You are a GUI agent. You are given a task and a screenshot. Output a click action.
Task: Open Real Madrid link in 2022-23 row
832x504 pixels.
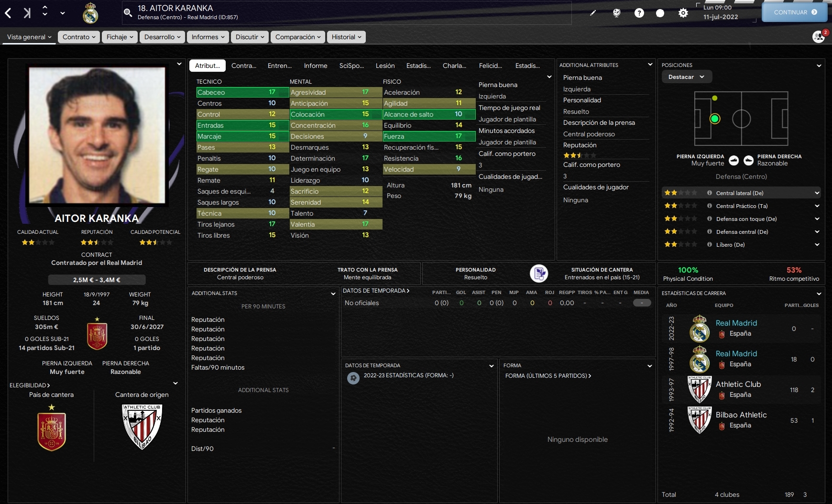coord(736,323)
